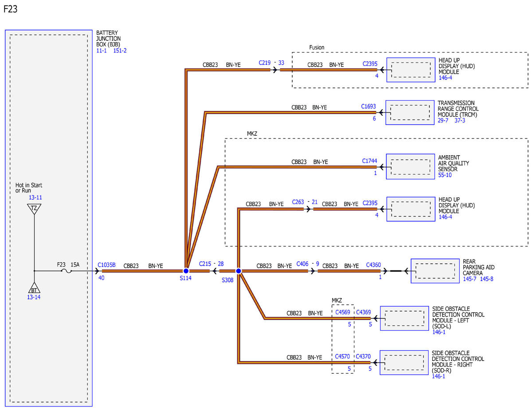This screenshot has width=532, height=411.
Task: Click the TZ triangle connector symbol
Action: click(x=34, y=208)
